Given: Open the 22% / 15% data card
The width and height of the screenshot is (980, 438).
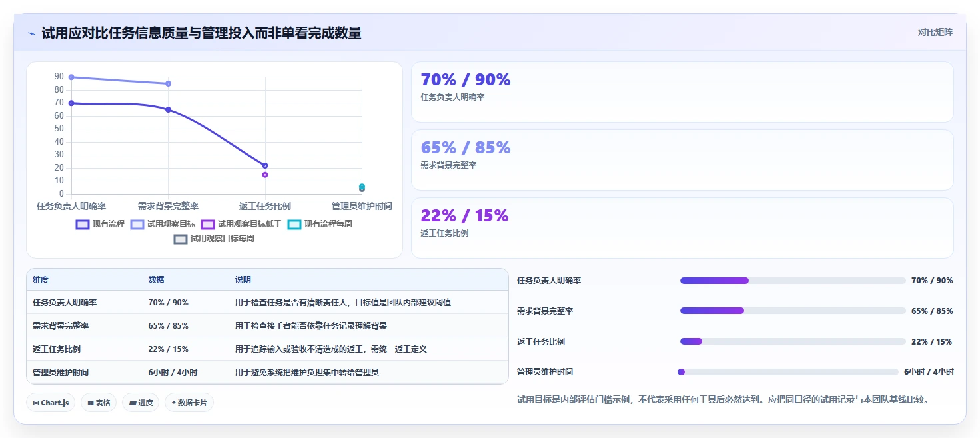Looking at the screenshot, I should [x=682, y=228].
